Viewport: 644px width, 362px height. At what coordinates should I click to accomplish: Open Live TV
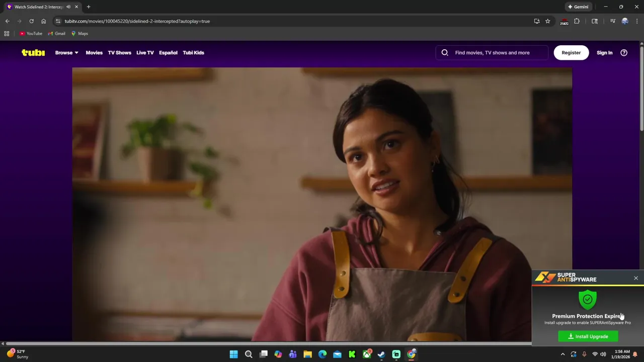pyautogui.click(x=145, y=53)
